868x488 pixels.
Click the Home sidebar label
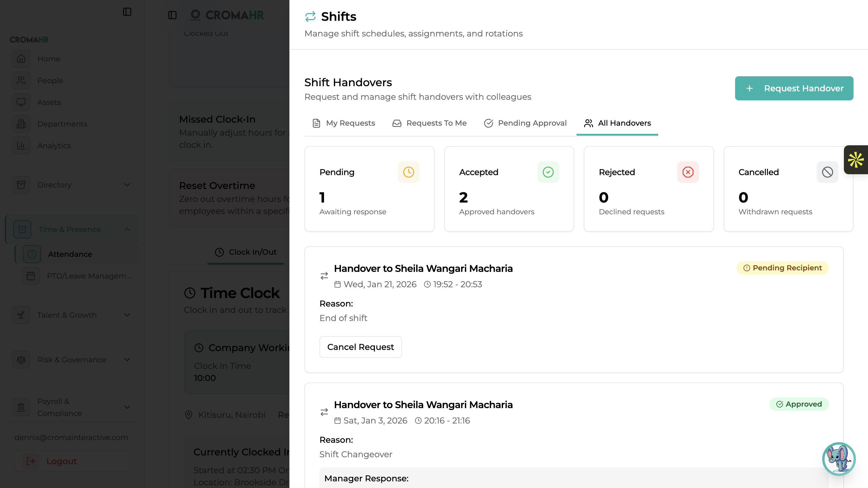49,59
